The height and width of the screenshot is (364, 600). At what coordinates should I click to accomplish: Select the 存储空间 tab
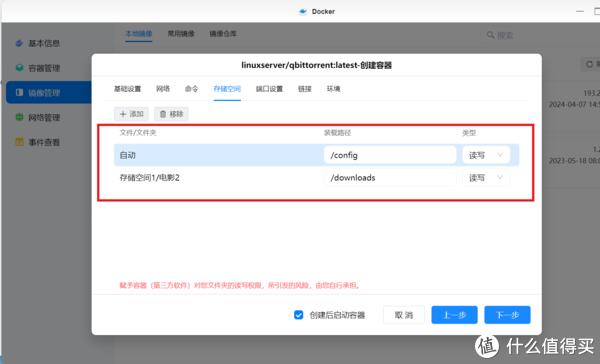[227, 89]
